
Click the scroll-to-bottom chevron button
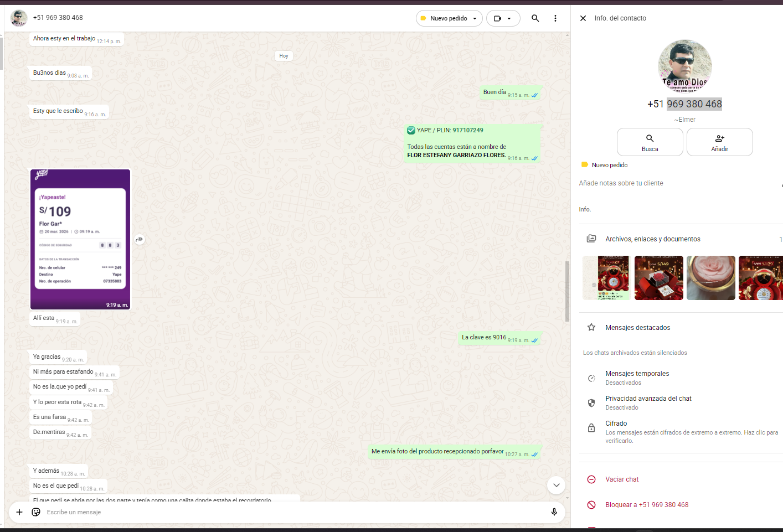coord(556,485)
